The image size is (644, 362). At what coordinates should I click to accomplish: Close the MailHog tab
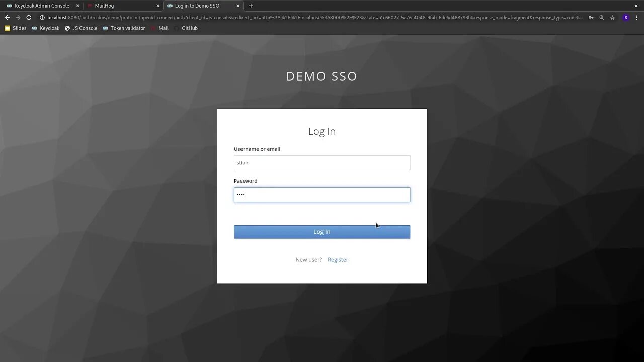coord(158,6)
